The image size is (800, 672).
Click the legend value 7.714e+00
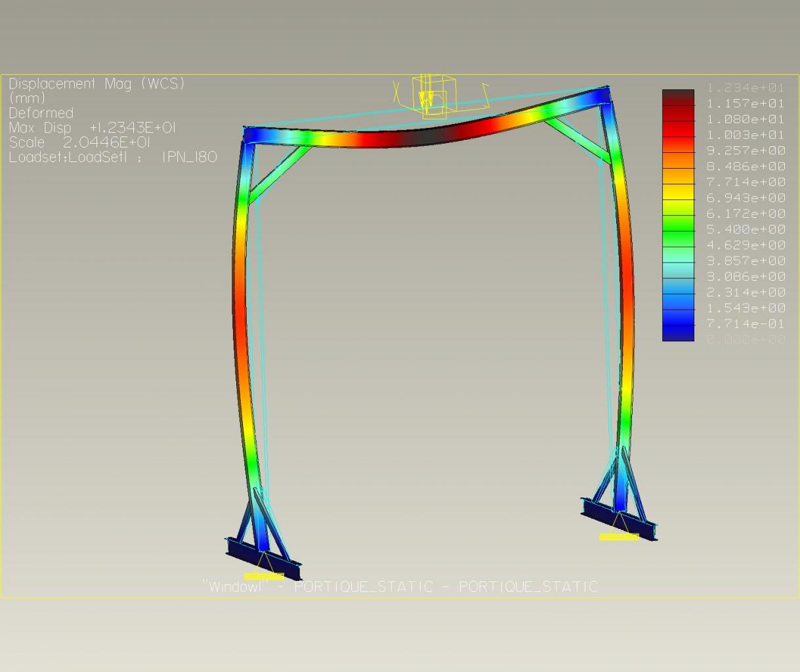click(746, 182)
